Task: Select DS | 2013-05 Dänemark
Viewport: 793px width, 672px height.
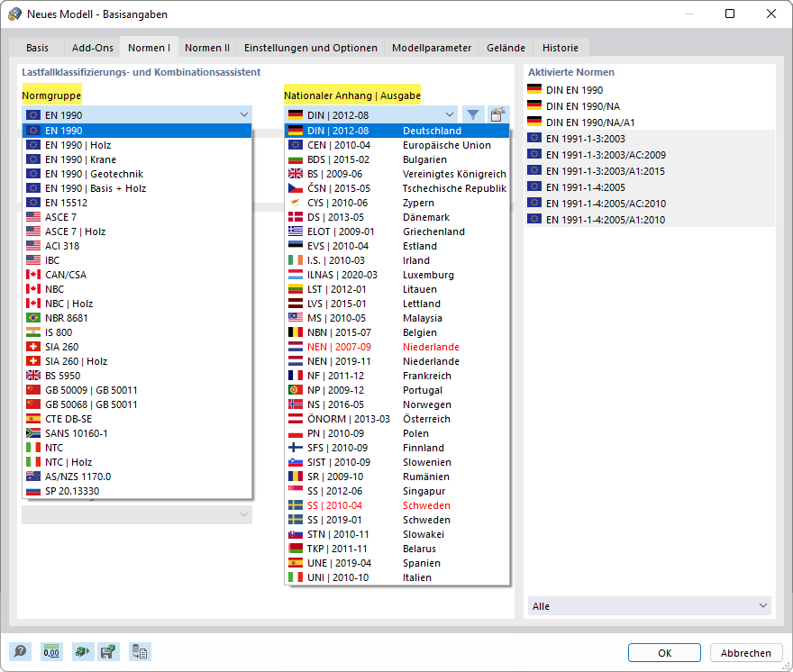Action: (x=397, y=217)
